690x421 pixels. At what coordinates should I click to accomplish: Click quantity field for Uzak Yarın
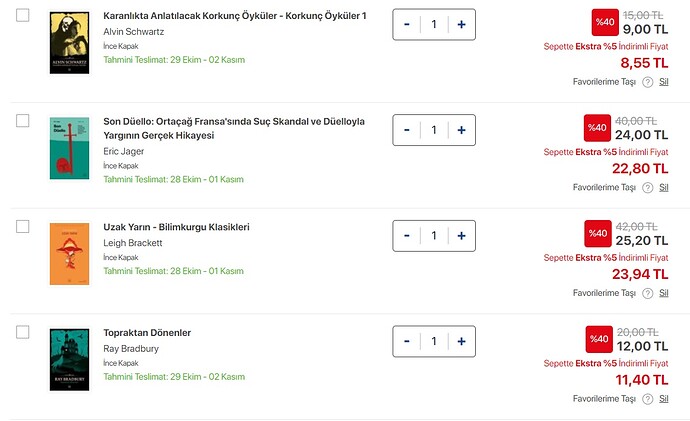434,236
